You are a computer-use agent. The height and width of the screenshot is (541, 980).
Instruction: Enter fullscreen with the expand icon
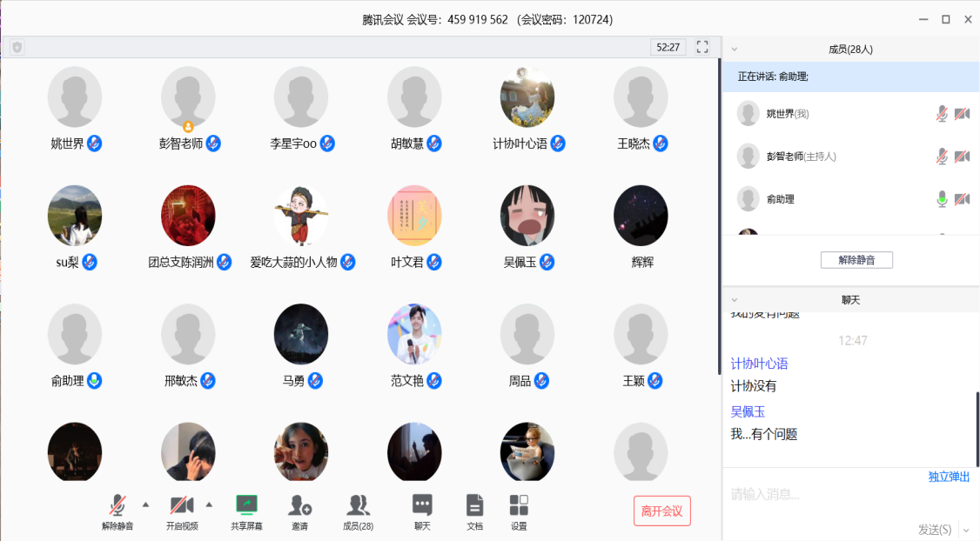point(702,47)
